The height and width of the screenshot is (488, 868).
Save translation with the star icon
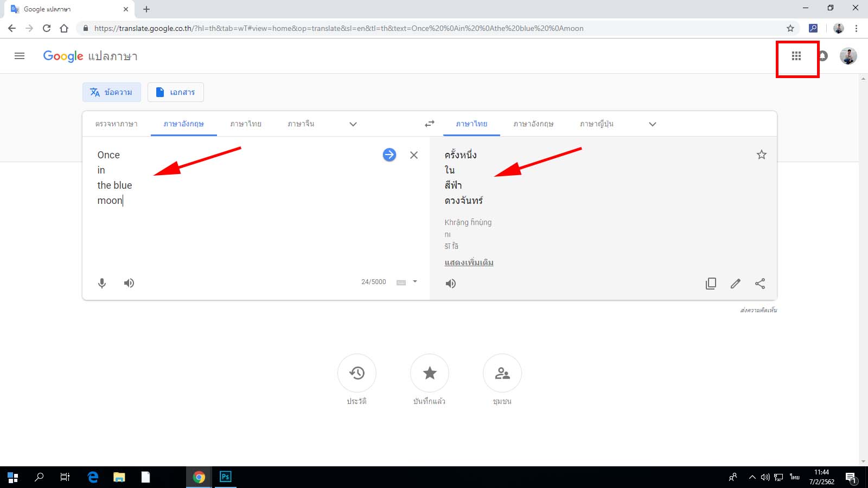[x=762, y=155]
